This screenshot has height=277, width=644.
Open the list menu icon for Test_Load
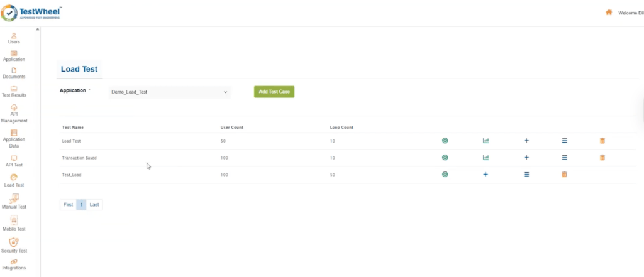coord(526,175)
